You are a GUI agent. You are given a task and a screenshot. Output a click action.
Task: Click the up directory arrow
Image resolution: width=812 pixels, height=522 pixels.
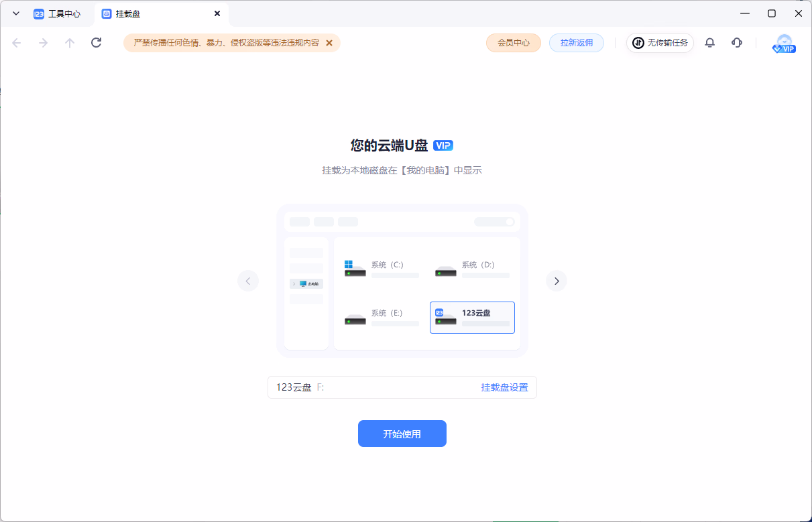click(x=70, y=43)
